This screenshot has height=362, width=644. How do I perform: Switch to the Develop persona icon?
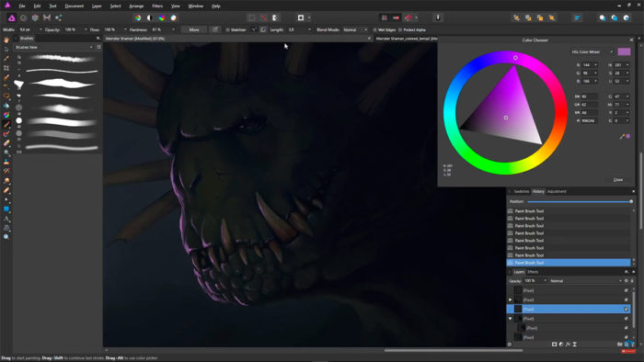(x=35, y=18)
